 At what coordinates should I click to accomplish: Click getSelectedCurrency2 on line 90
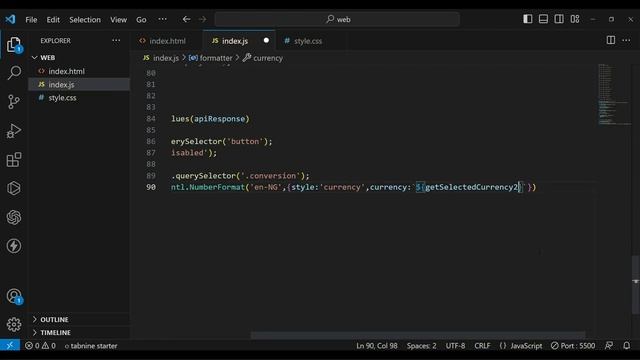471,187
